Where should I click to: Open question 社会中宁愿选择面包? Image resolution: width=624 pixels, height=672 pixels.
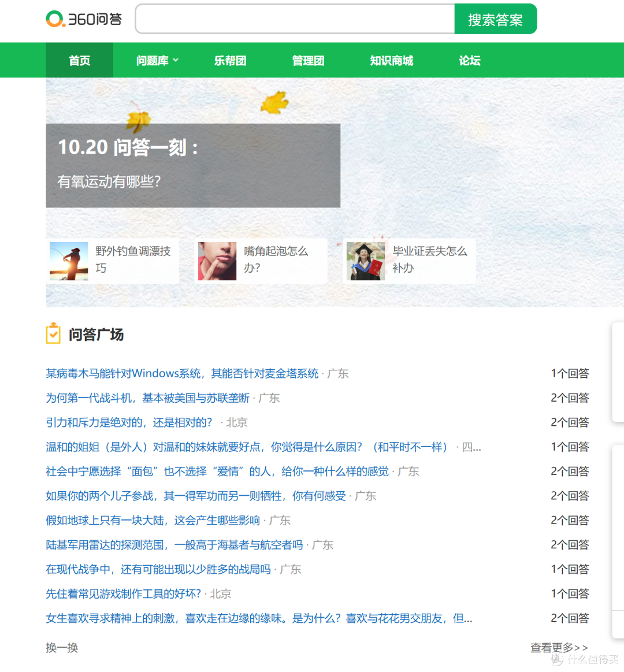tap(217, 471)
